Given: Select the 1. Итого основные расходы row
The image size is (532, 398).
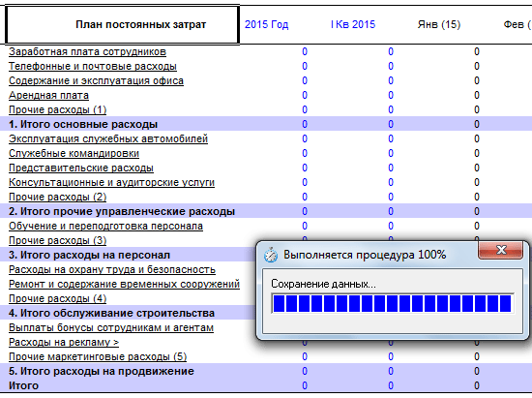Looking at the screenshot, I should (266, 124).
